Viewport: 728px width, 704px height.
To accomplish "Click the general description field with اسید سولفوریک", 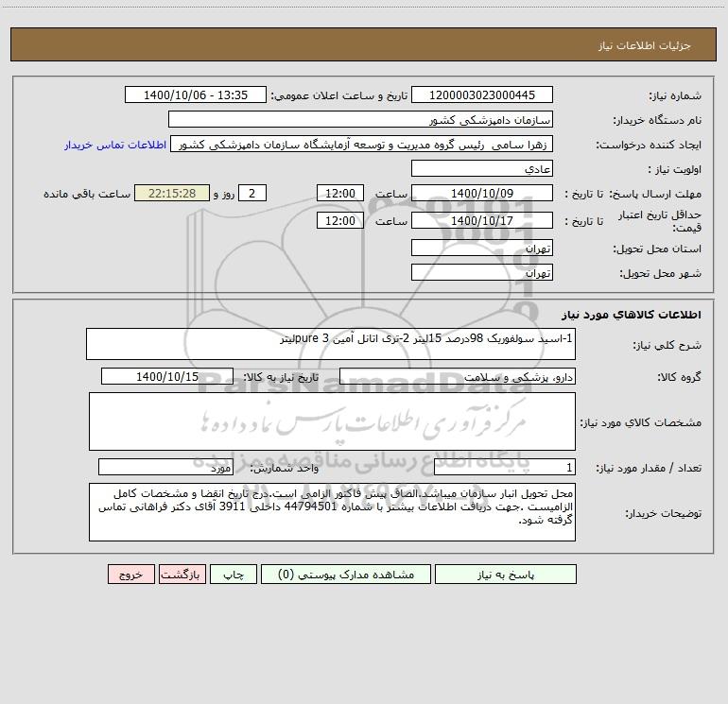I will click(x=331, y=344).
